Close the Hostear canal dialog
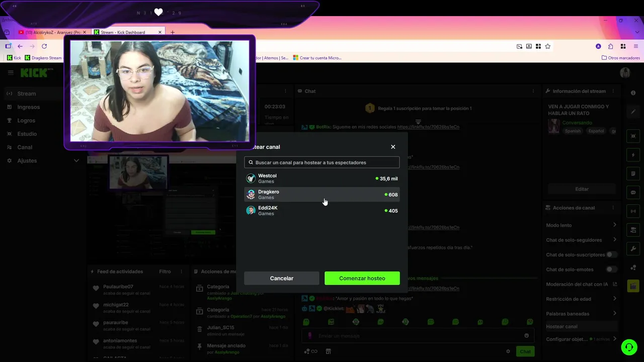644x362 pixels. point(393,147)
